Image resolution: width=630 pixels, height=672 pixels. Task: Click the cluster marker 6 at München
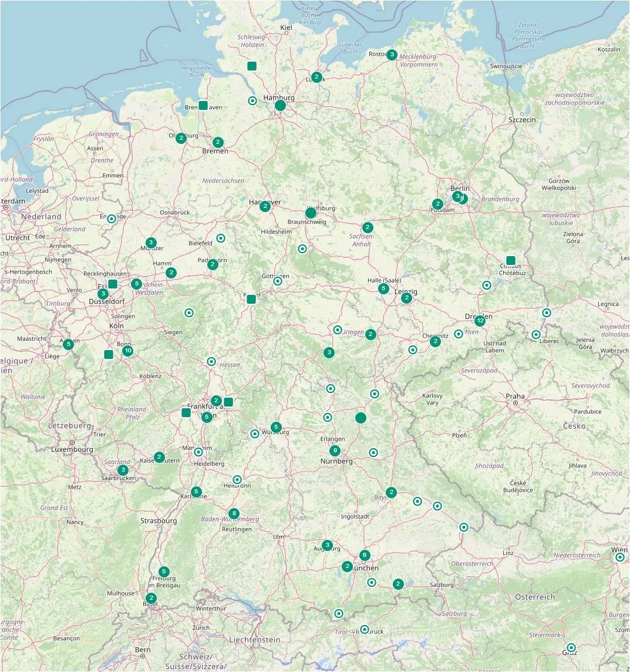(365, 555)
